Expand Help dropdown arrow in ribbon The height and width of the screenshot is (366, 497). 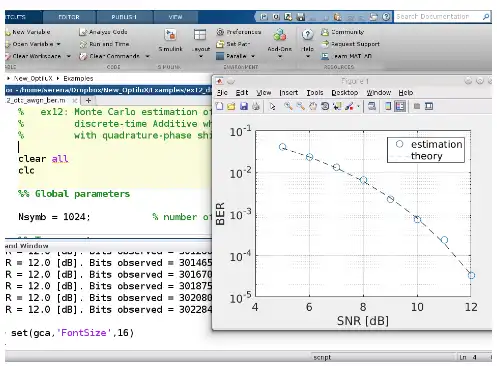[x=308, y=56]
